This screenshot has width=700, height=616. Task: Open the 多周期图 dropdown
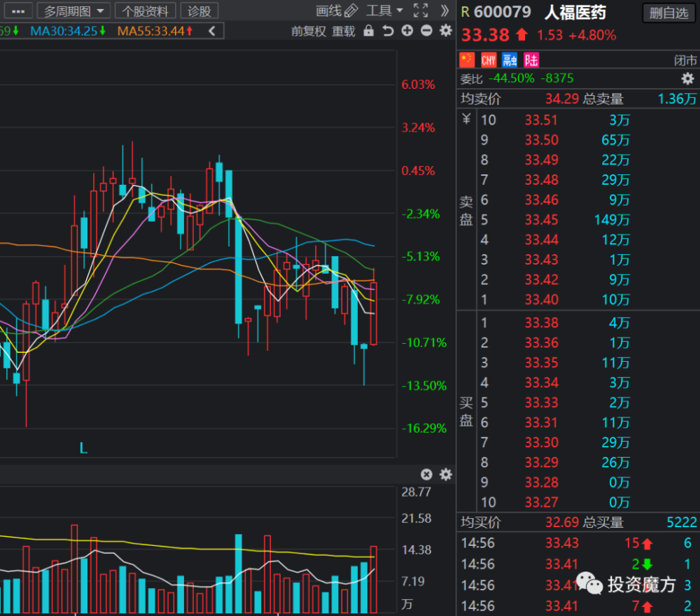(73, 10)
